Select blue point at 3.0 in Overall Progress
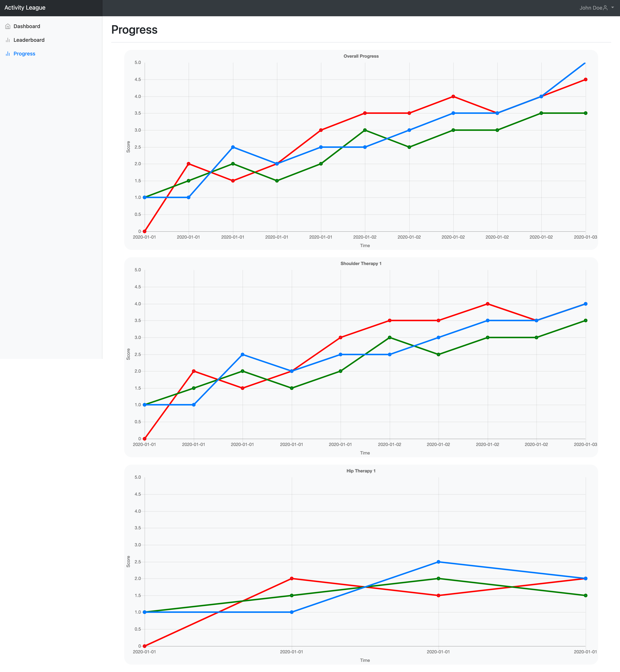This screenshot has width=620, height=672. click(x=409, y=130)
